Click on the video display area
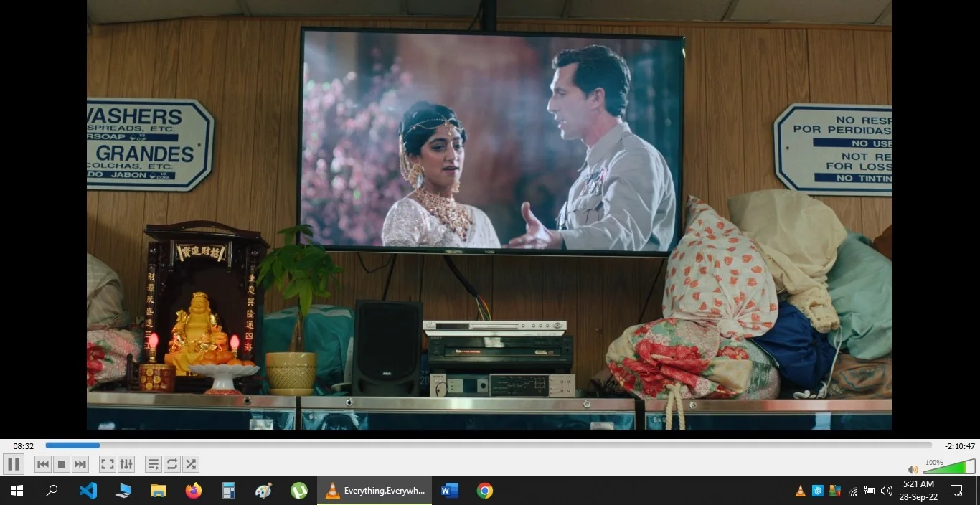 point(489,215)
